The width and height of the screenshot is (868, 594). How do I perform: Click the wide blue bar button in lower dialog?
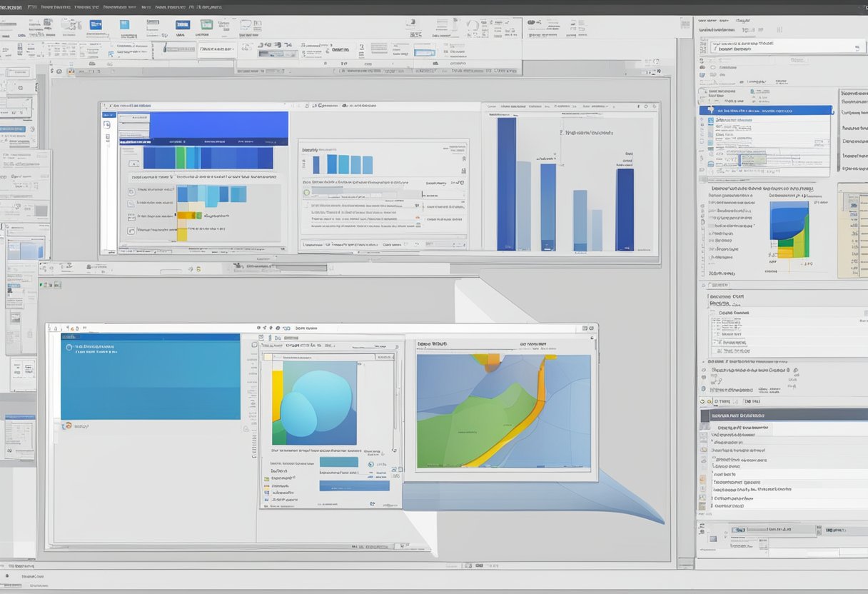click(x=354, y=485)
